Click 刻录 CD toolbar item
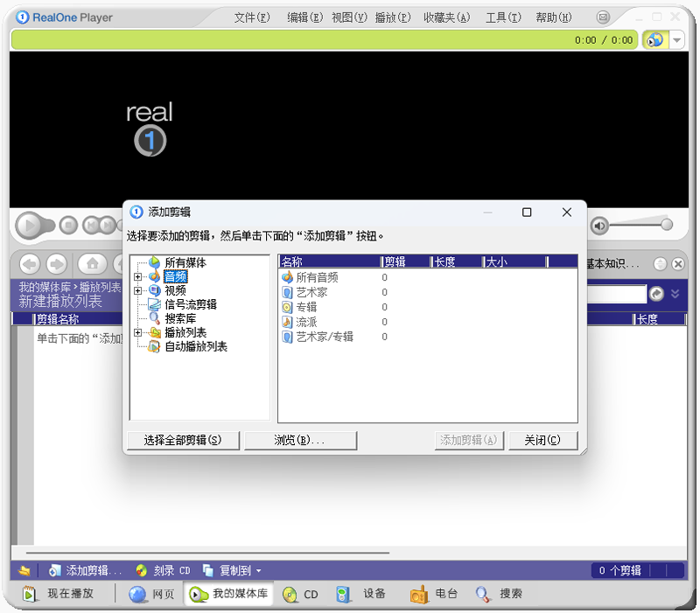The width and height of the screenshot is (700, 613). 164,571
